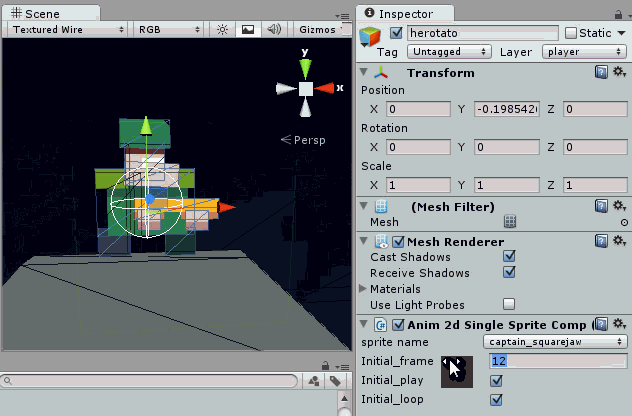Open the Untagged tag dropdown
This screenshot has height=416, width=632.
pos(449,52)
